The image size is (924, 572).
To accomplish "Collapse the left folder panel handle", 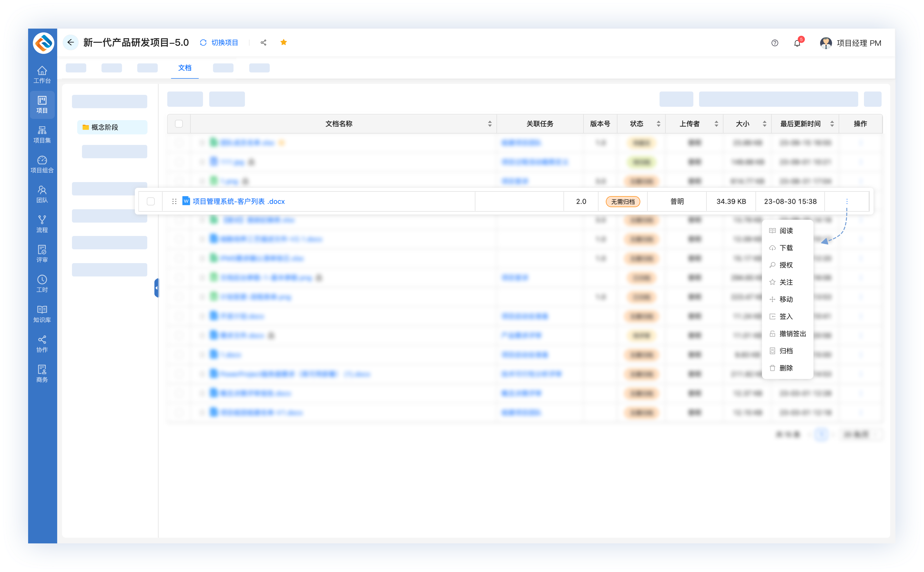I will [156, 288].
